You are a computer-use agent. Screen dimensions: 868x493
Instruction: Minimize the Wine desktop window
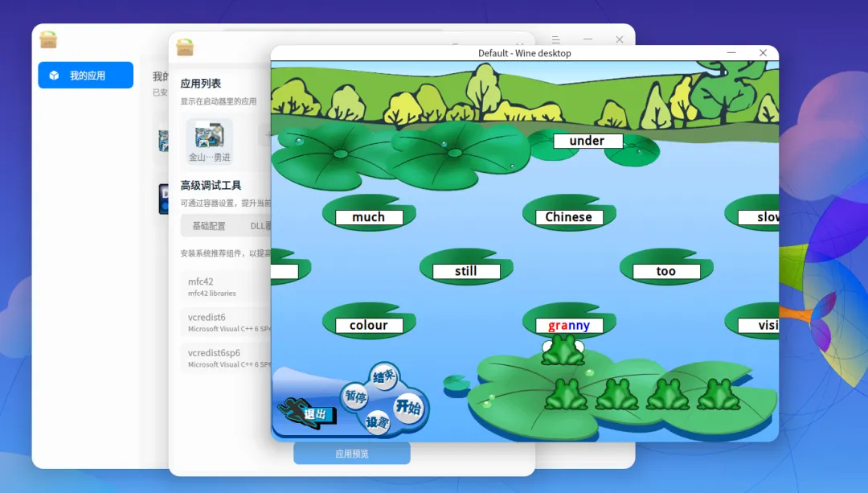pos(731,52)
